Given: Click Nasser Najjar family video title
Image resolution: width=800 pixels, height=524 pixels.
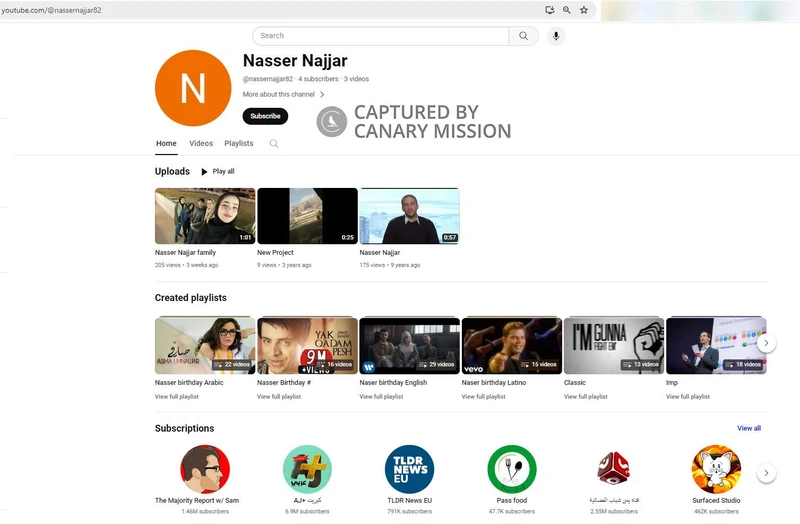Looking at the screenshot, I should (185, 253).
